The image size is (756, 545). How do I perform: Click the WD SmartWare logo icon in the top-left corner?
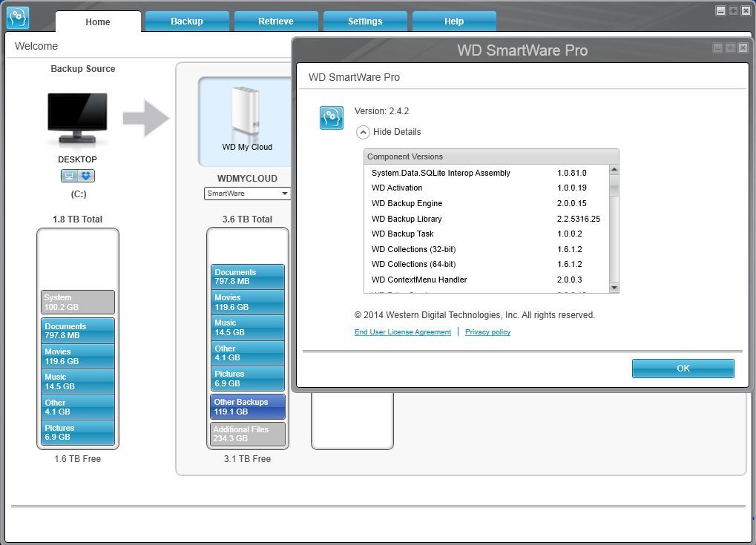pos(18,18)
